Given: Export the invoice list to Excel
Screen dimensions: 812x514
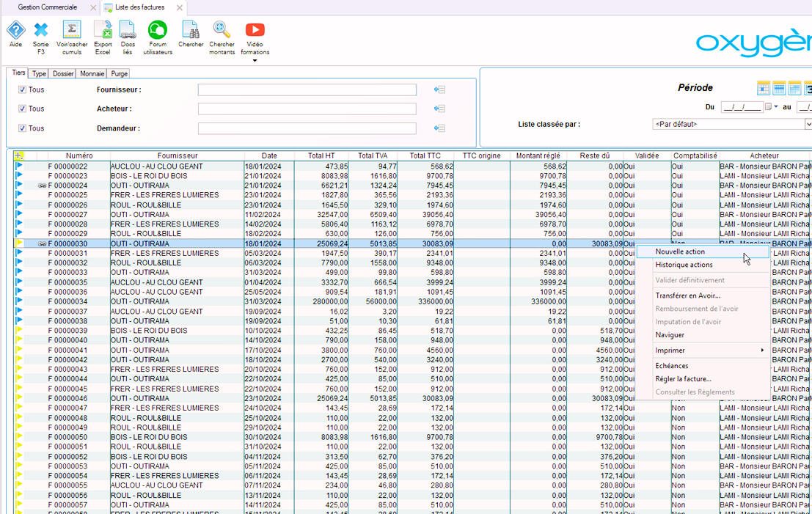Looking at the screenshot, I should pos(103,31).
